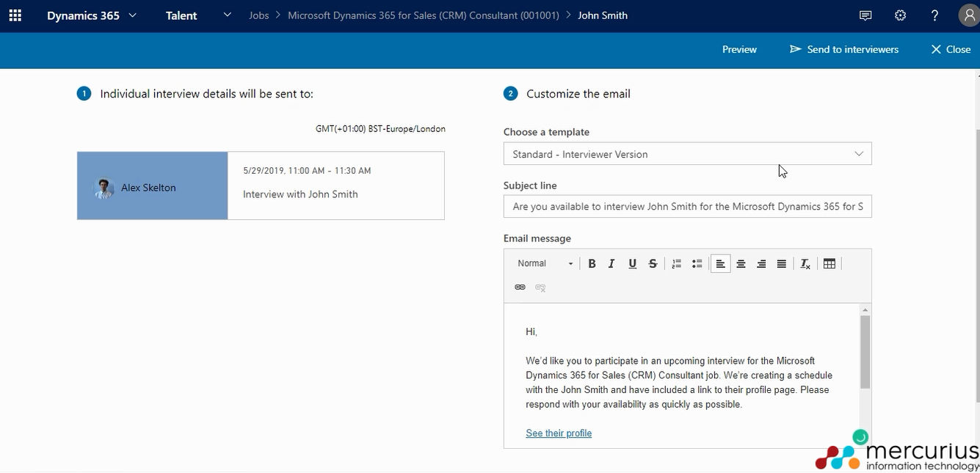This screenshot has height=473, width=980.
Task: Close the email customization page
Action: pyautogui.click(x=951, y=49)
